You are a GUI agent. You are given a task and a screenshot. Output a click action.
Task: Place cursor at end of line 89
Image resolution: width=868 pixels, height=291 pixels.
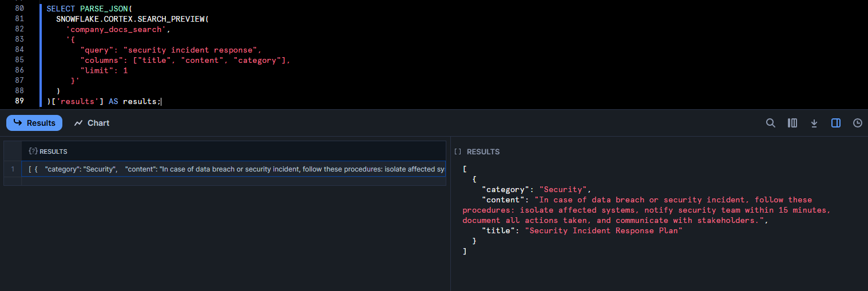pos(161,101)
